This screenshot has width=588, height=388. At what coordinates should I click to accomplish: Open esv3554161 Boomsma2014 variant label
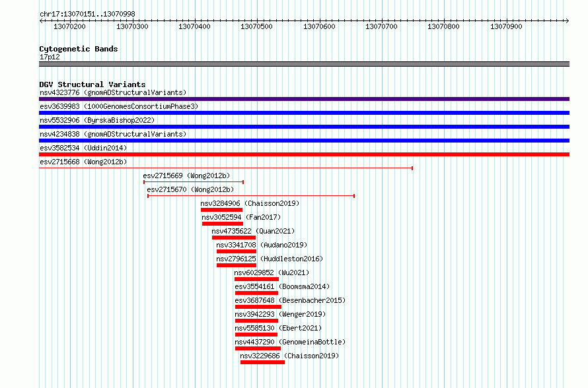pos(282,286)
